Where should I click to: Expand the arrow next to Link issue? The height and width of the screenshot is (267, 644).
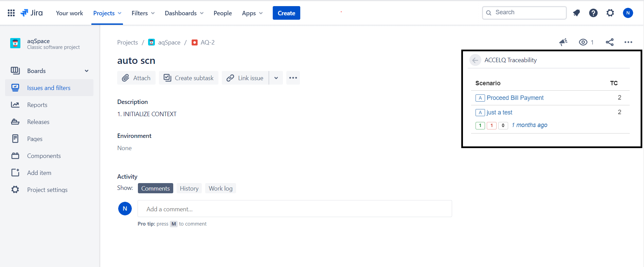[276, 78]
